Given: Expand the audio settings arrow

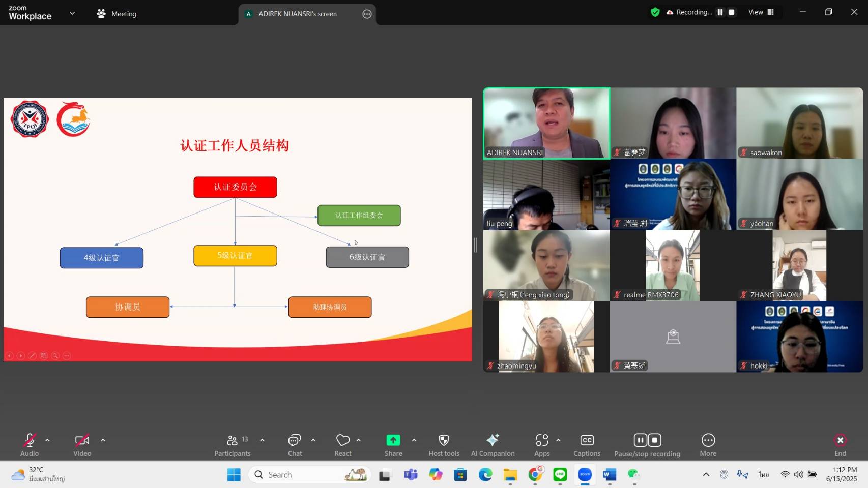Looking at the screenshot, I should [47, 440].
